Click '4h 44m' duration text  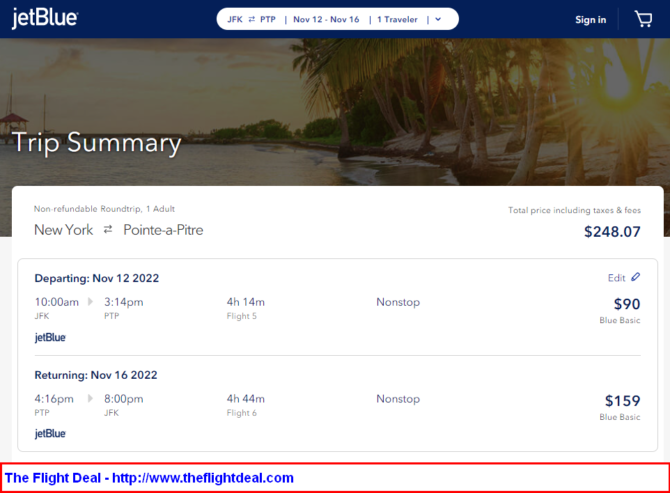[x=246, y=399]
